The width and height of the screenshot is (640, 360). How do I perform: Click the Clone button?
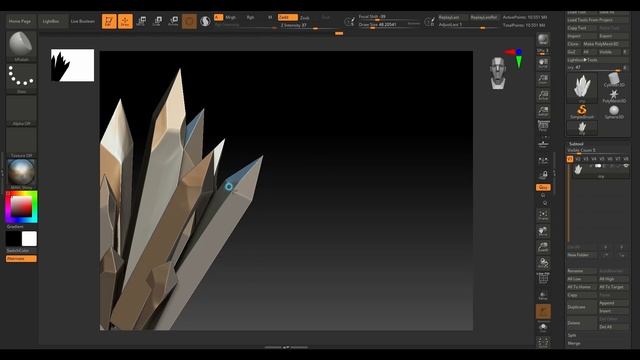point(573,44)
